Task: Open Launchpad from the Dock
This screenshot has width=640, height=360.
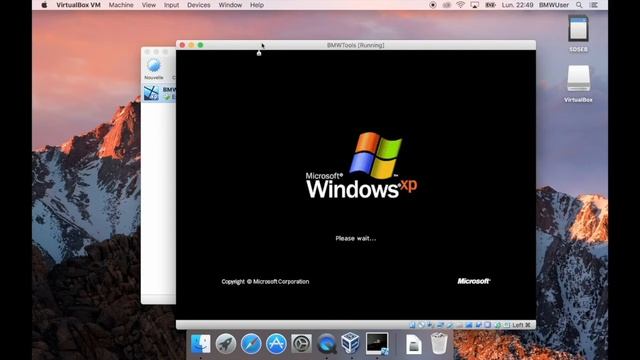Action: tap(226, 344)
